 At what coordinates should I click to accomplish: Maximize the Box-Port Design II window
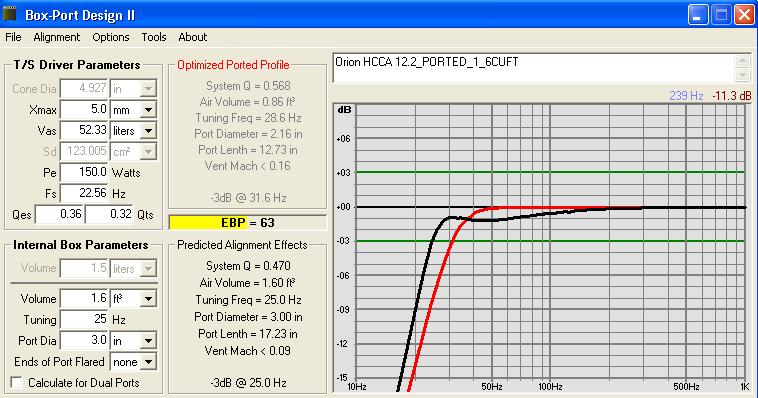click(721, 15)
